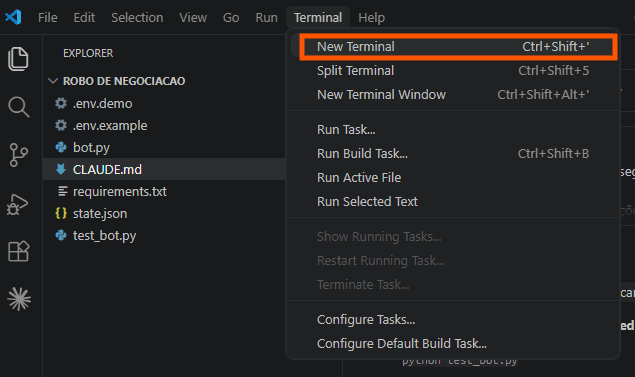Image resolution: width=635 pixels, height=377 pixels.
Task: Select Run Active File
Action: point(454,177)
